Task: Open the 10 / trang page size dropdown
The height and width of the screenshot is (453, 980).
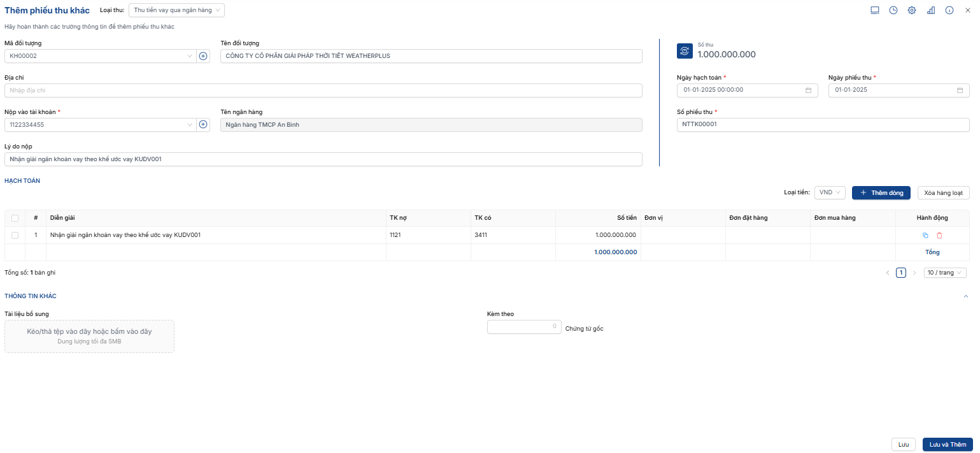Action: [x=944, y=273]
